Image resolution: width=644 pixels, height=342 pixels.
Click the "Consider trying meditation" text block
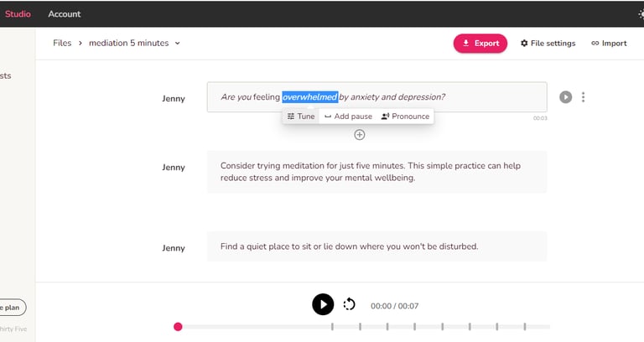pyautogui.click(x=377, y=172)
